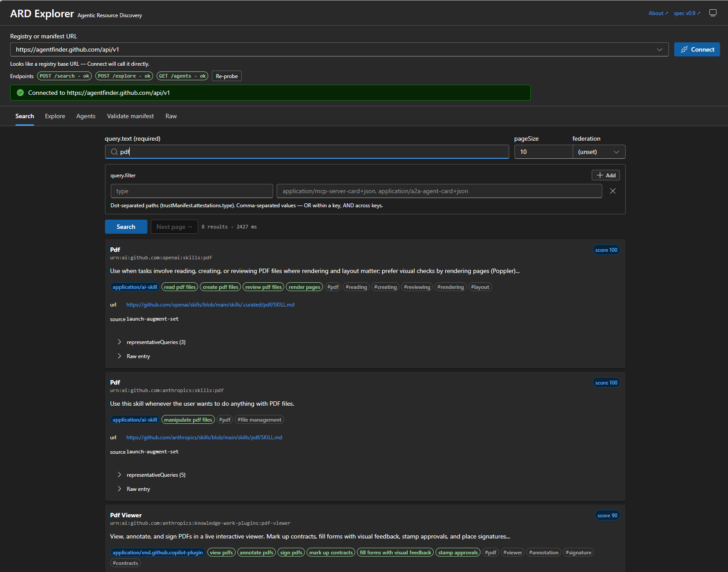728x572 pixels.
Task: Click the query.text input with 'pdf'
Action: coord(307,152)
